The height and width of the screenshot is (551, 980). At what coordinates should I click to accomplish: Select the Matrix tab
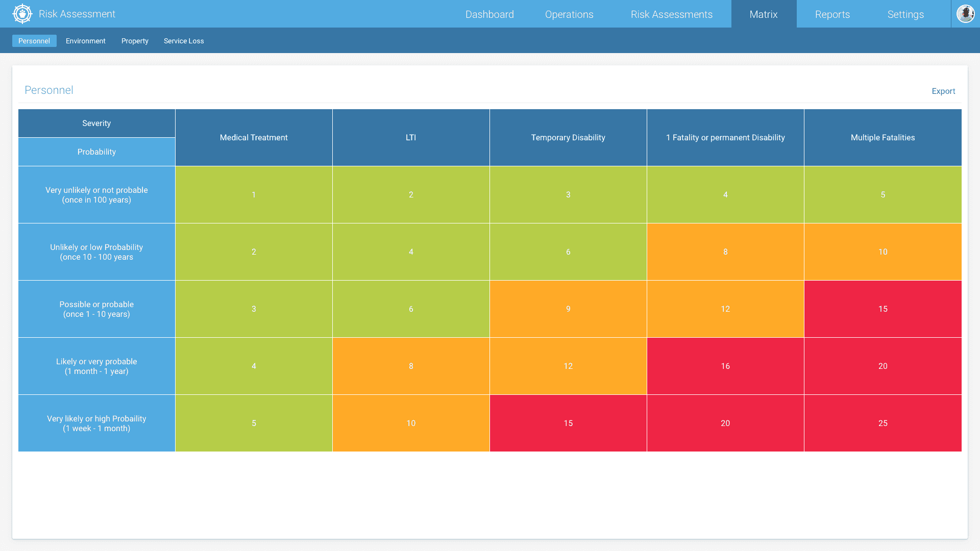[764, 14]
